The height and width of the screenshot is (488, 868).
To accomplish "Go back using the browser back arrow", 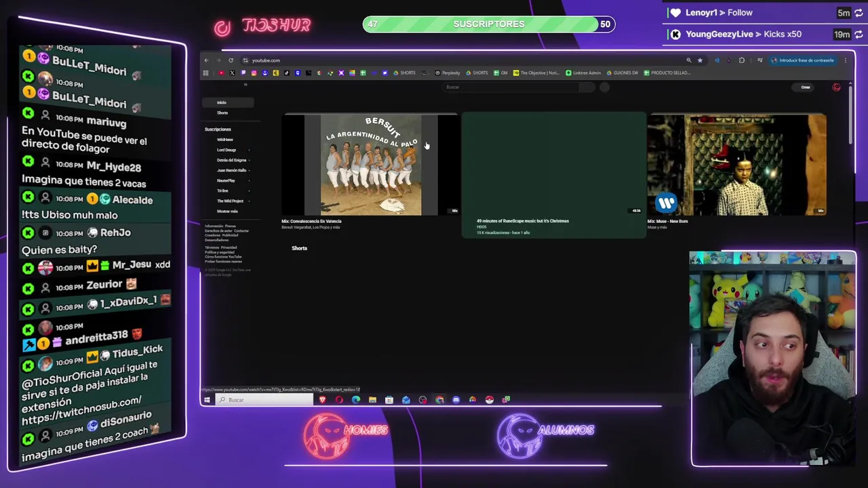I will 206,60.
